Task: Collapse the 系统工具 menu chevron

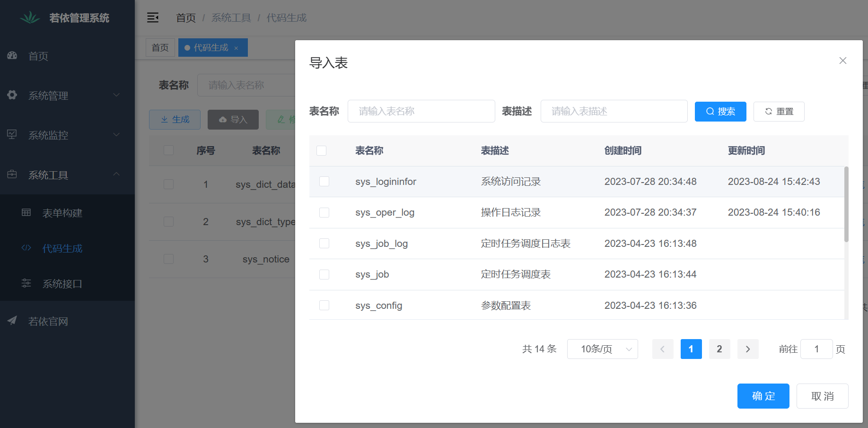Action: point(116,175)
